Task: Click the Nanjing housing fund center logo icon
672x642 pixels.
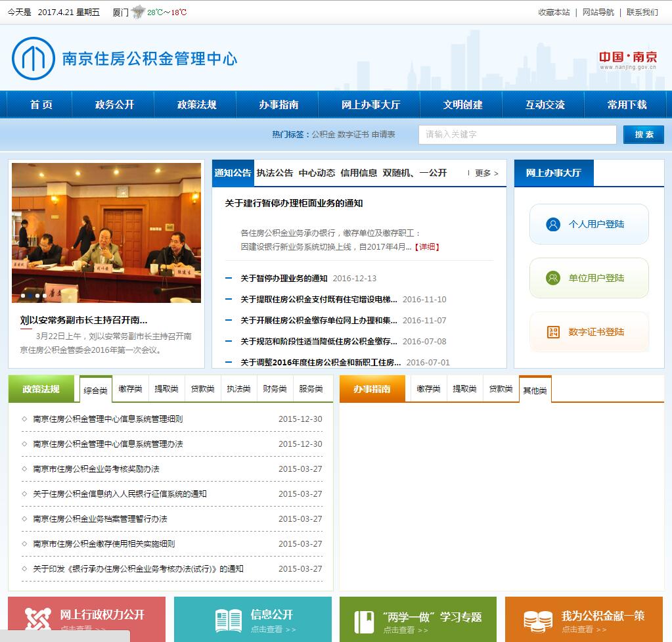Action: coord(34,58)
